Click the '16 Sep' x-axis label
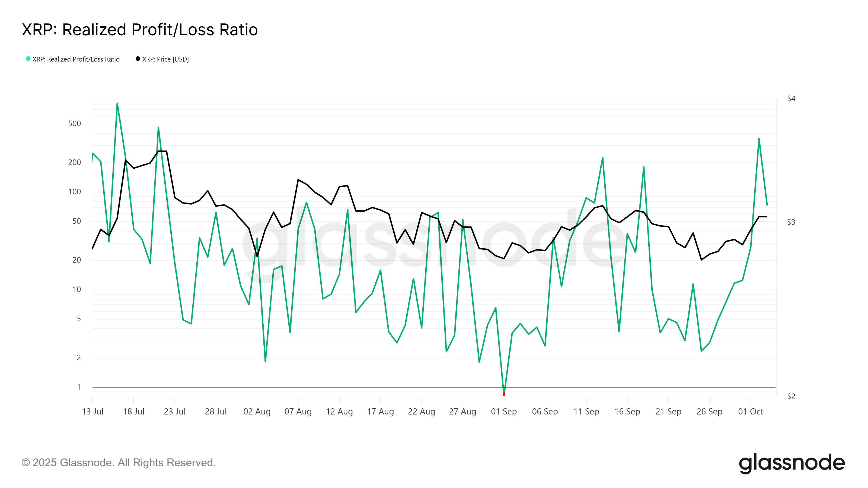 click(x=627, y=412)
